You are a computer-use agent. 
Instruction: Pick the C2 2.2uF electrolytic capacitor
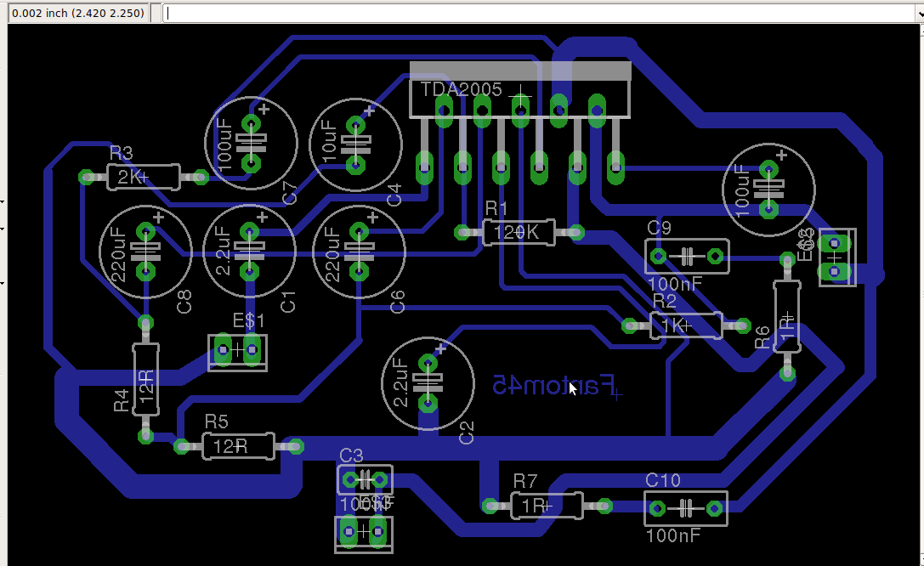(428, 383)
